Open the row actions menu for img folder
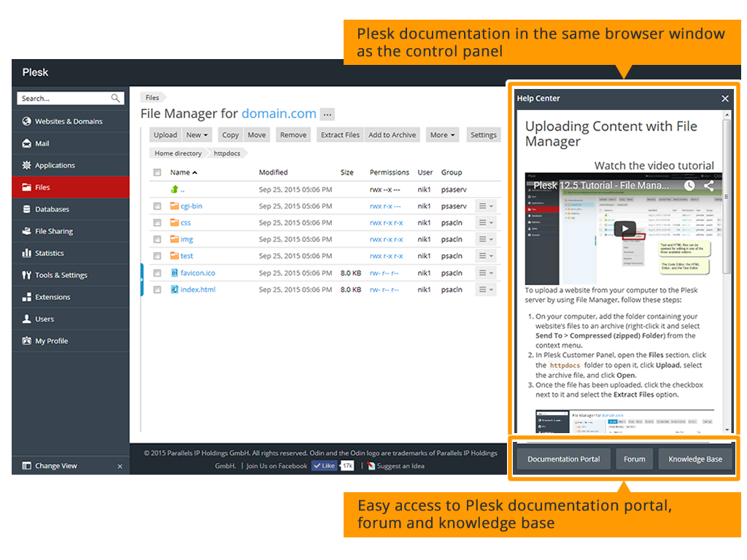 pos(486,240)
